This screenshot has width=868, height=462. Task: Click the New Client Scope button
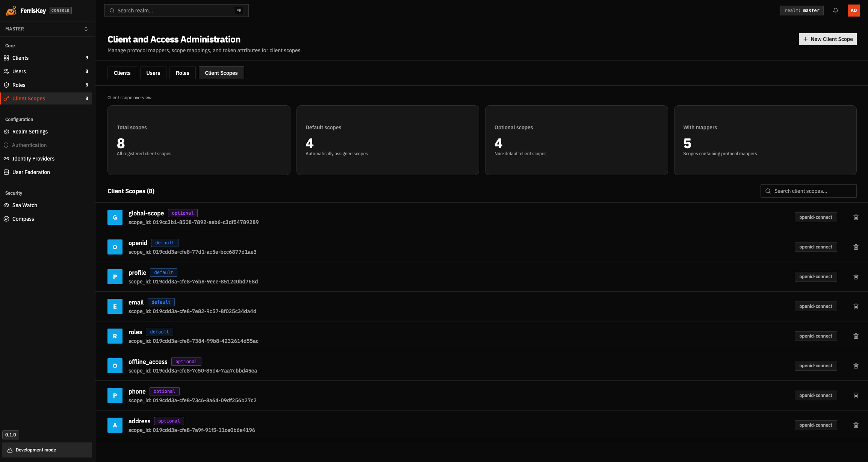(828, 39)
